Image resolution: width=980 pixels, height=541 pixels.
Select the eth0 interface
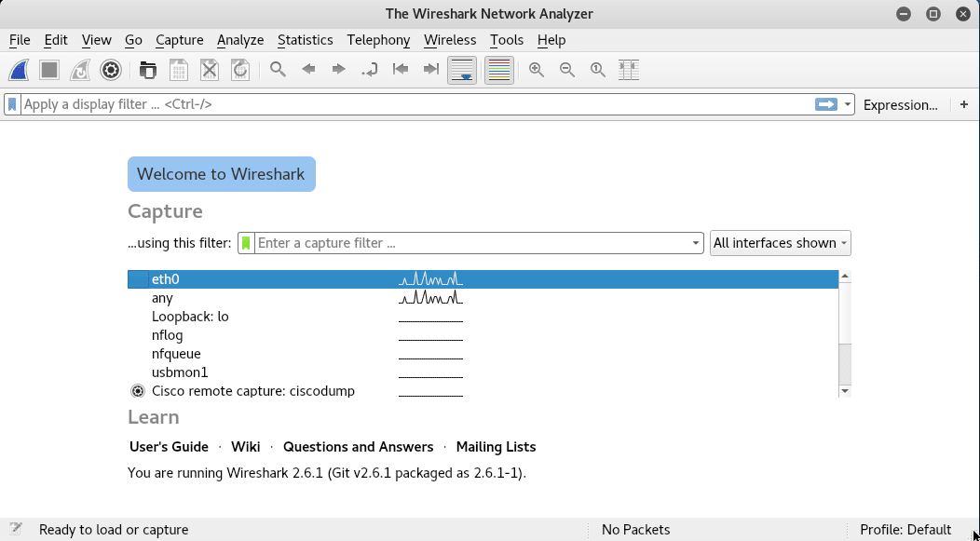tap(483, 279)
